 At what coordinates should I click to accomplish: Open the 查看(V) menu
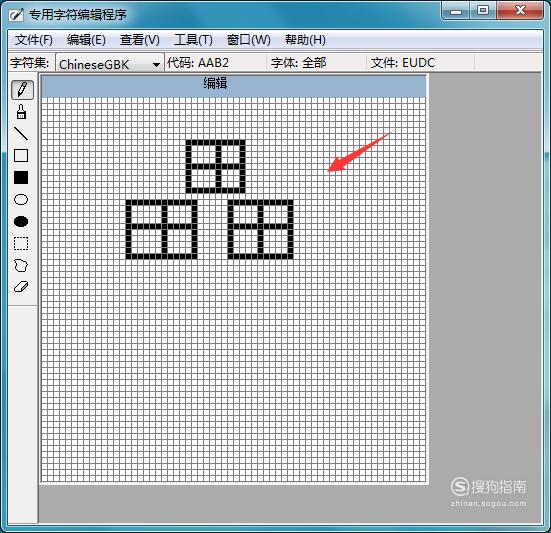point(140,40)
